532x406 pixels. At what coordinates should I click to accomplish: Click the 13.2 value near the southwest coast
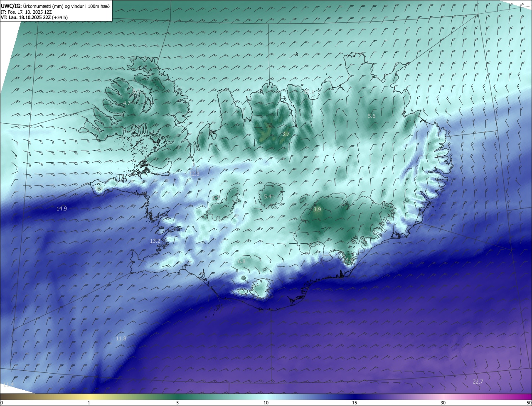coord(155,241)
